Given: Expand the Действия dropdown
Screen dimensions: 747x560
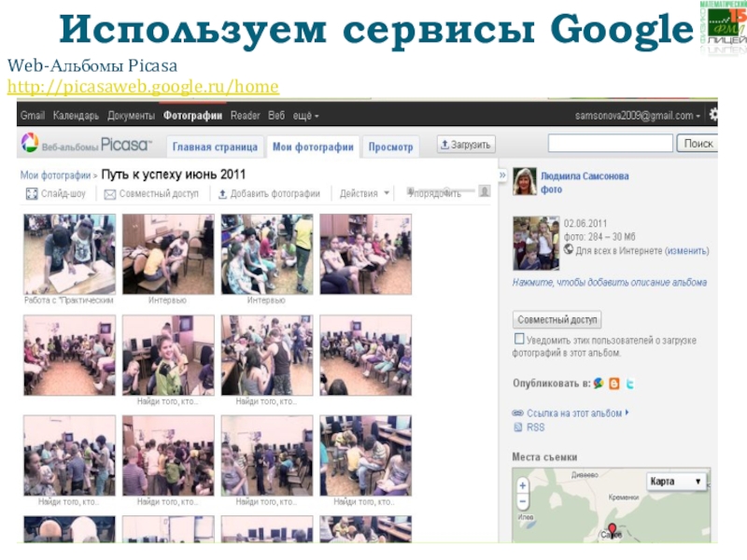Looking at the screenshot, I should tap(364, 194).
